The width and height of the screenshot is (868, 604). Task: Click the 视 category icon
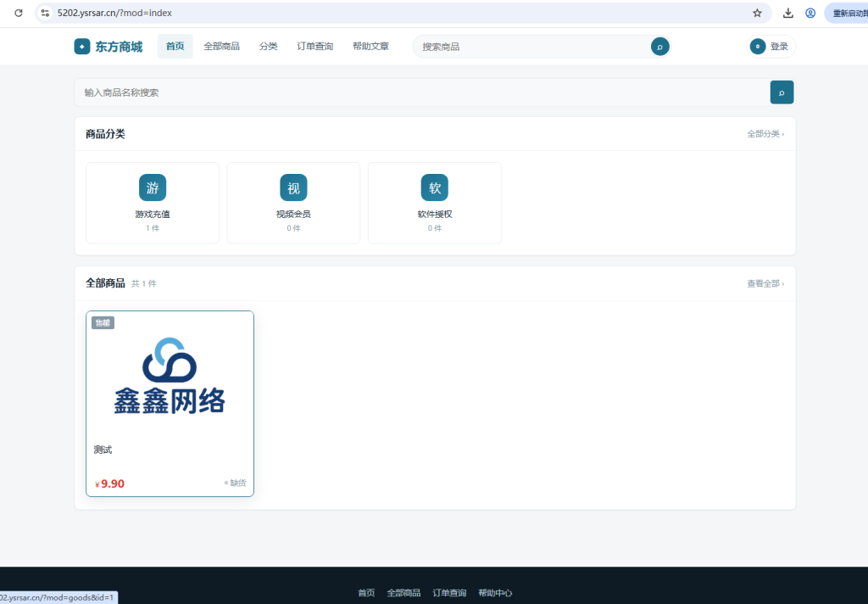click(293, 187)
